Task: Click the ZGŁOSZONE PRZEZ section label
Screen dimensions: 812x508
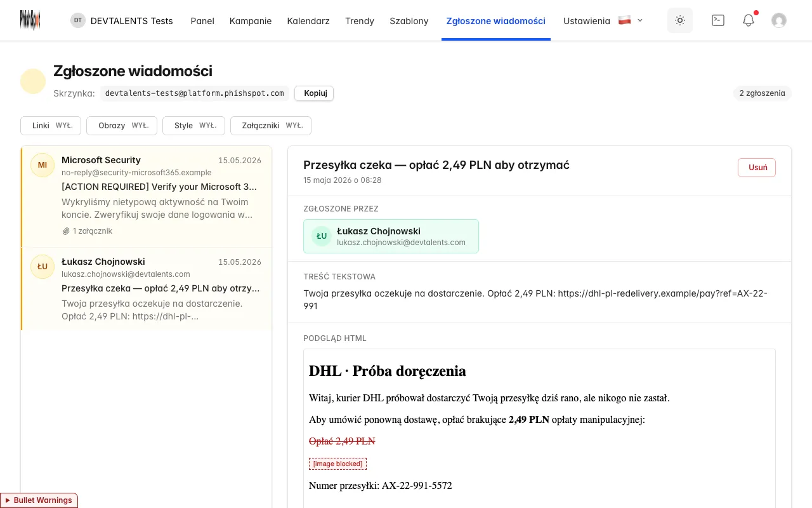Action: coord(341,209)
